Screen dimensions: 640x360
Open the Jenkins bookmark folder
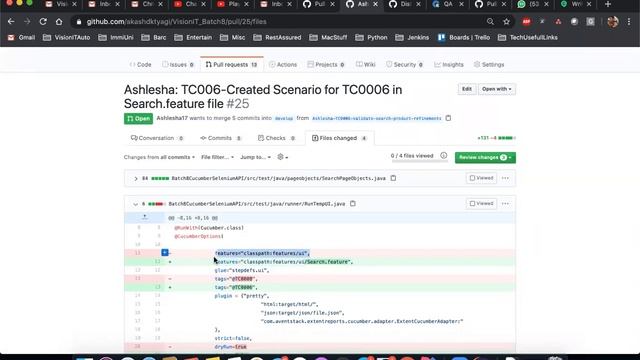[412, 37]
